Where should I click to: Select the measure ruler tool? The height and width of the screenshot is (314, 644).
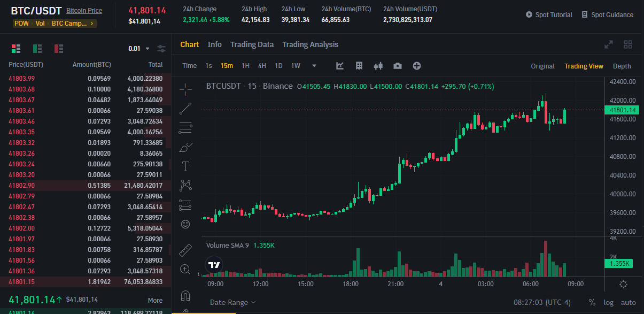tap(185, 250)
